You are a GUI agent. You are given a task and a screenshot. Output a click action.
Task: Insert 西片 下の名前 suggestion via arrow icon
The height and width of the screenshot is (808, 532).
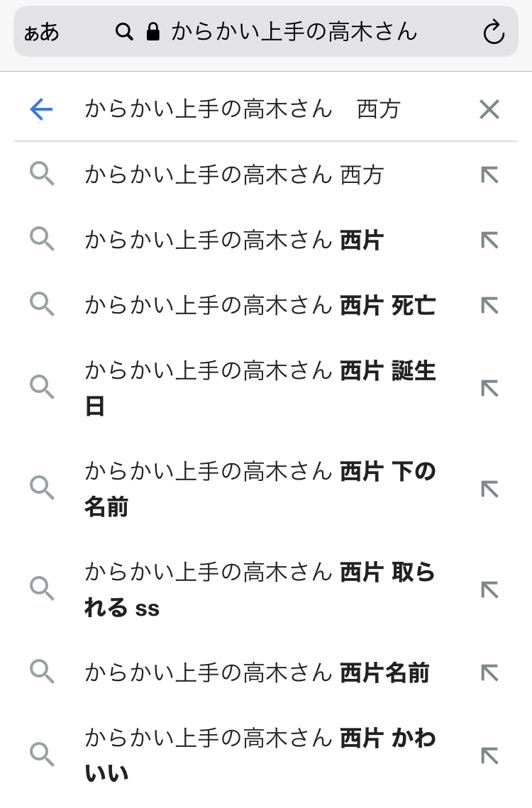coord(489,489)
